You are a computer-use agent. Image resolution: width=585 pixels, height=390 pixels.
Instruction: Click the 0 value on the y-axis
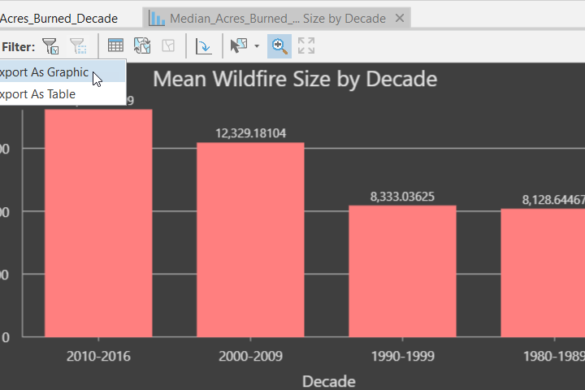6,338
